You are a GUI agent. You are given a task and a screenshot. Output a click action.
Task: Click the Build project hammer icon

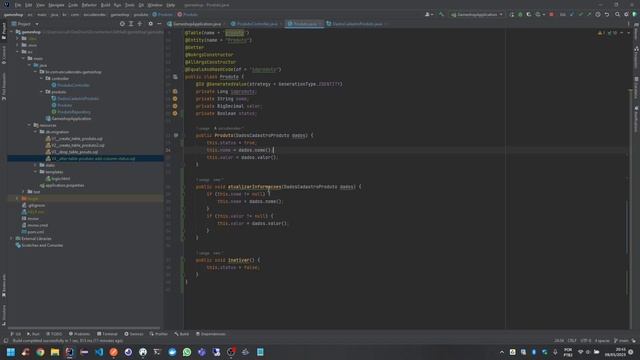coord(441,15)
